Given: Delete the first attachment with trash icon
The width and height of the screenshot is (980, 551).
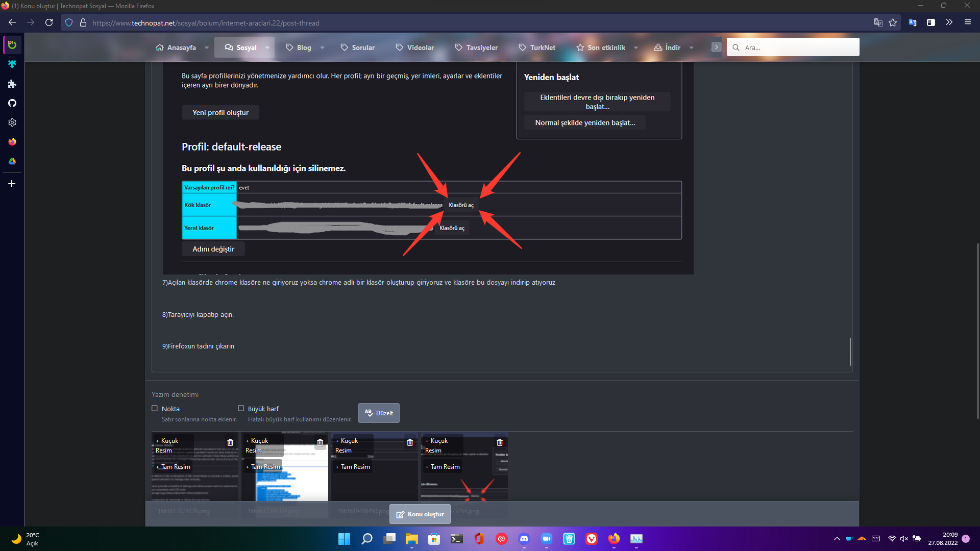Looking at the screenshot, I should [x=230, y=442].
